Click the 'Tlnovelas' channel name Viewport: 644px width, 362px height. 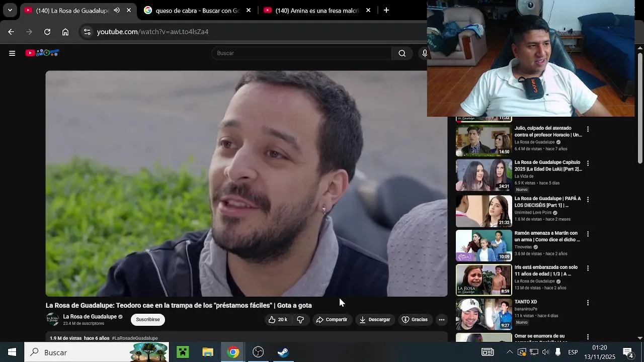coord(523,247)
